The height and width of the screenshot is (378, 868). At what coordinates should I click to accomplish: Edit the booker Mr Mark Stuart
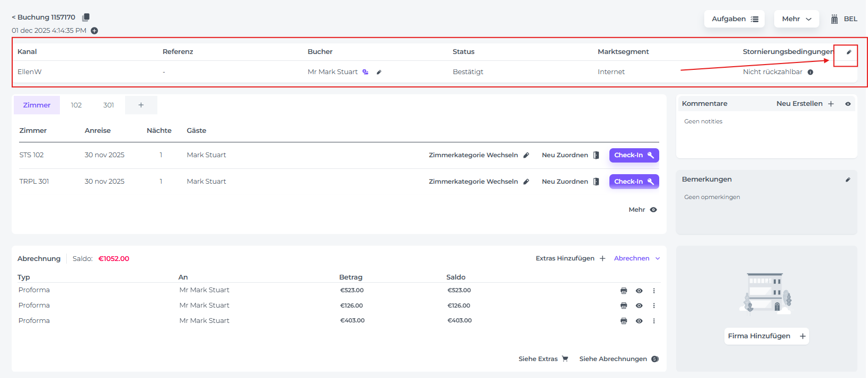(379, 72)
